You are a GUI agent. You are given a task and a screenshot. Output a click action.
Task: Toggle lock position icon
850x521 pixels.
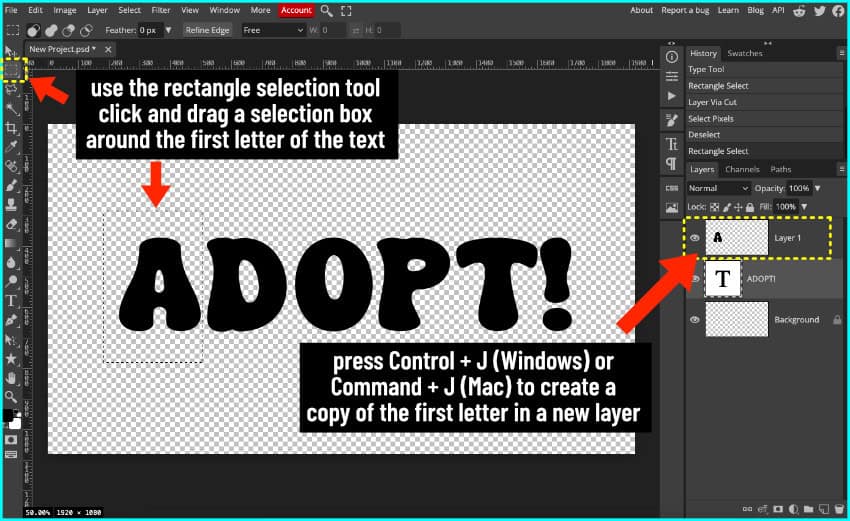click(738, 207)
